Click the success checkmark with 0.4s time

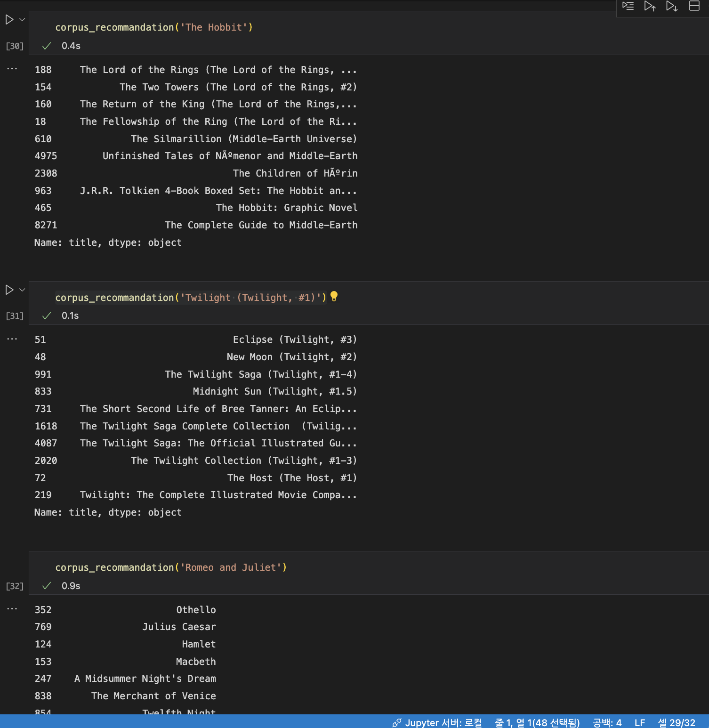coord(47,46)
